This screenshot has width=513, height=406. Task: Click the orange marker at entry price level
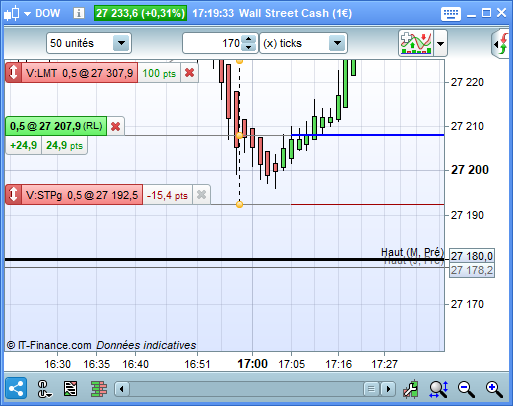click(x=239, y=135)
